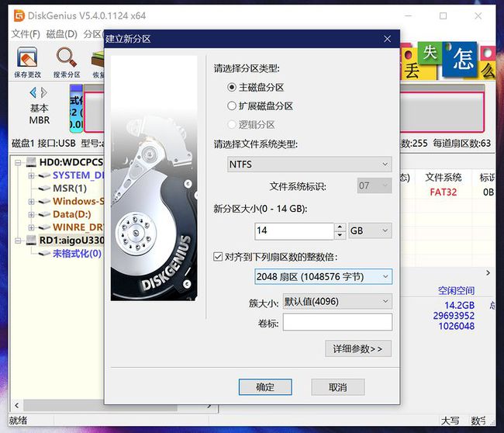The image size is (504, 433).
Task: Open the 2048 扇区 alignment dropdown
Action: [323, 277]
